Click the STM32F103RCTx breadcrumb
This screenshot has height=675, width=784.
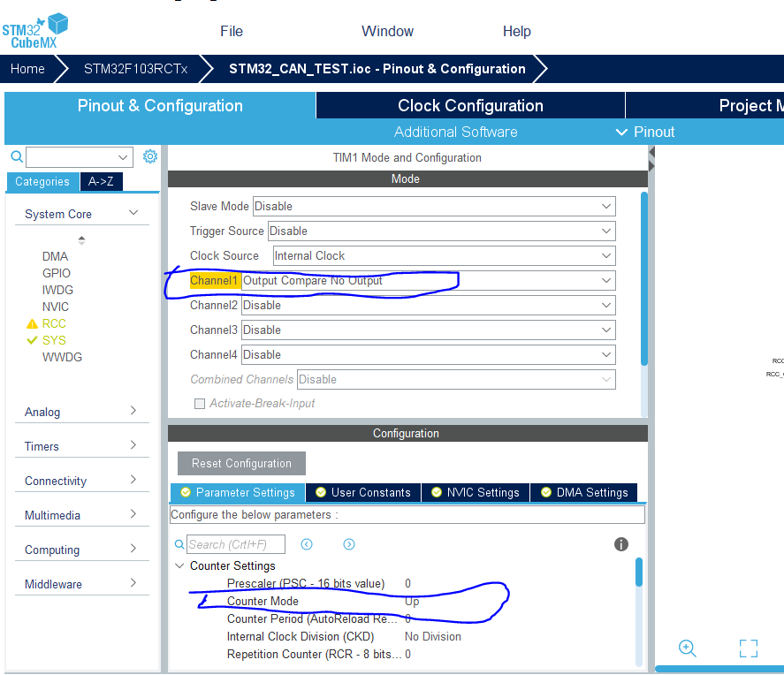pos(135,69)
